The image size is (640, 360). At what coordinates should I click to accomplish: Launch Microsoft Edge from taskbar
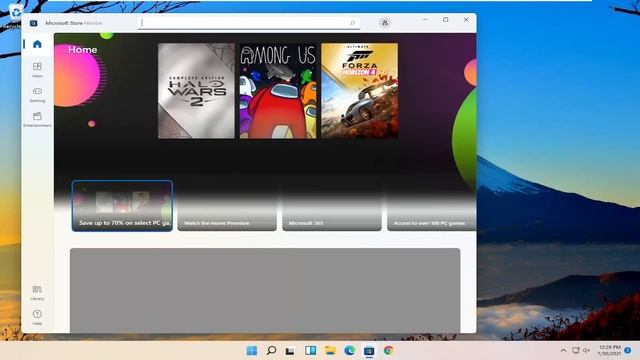(349, 351)
